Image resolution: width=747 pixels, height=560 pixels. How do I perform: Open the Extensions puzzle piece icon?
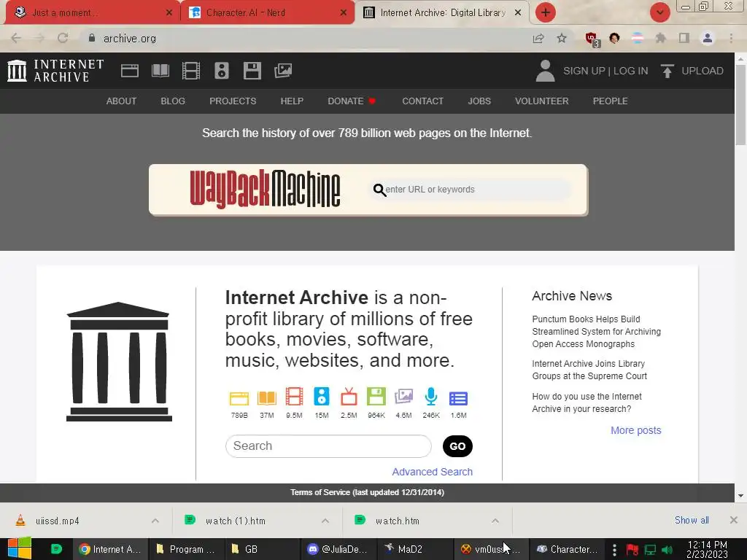(x=660, y=38)
